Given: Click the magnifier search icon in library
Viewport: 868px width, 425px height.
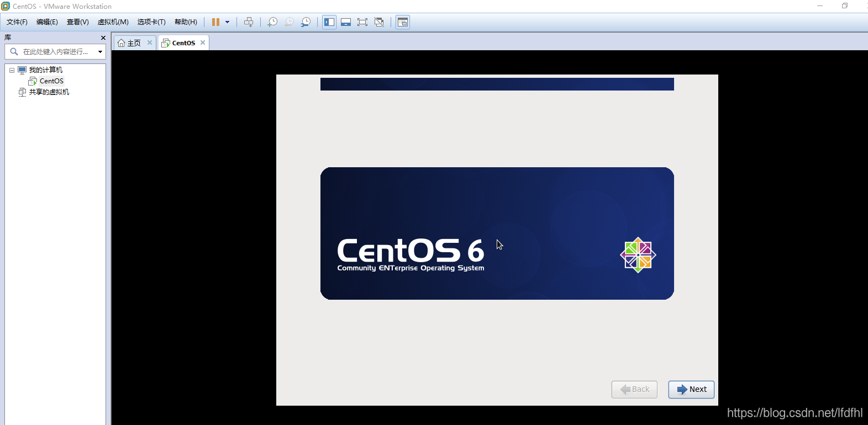Looking at the screenshot, I should tap(14, 51).
